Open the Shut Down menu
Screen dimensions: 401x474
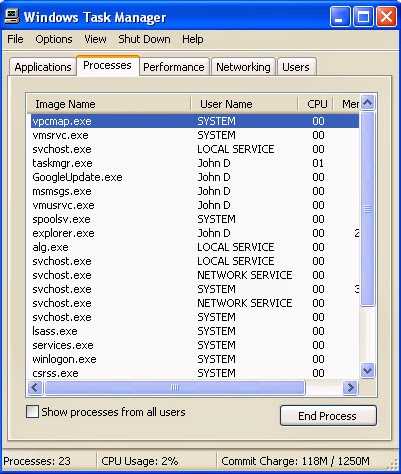pos(144,39)
